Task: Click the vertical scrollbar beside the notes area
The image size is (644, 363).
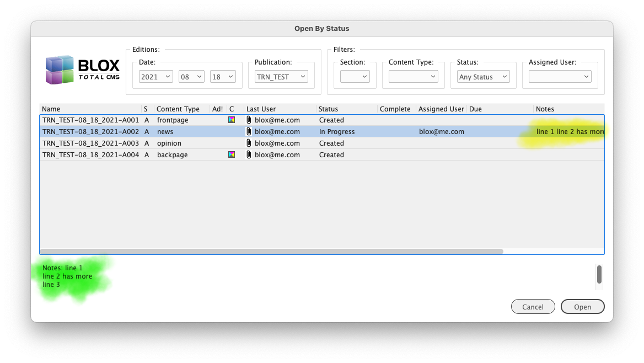Action: click(599, 274)
